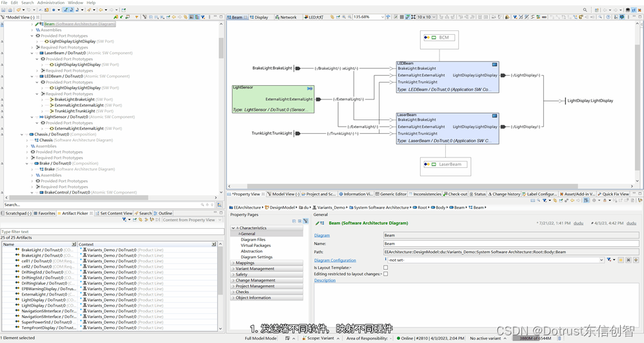Click Full Model Mode in status bar
The width and height of the screenshot is (644, 343).
coord(261,338)
